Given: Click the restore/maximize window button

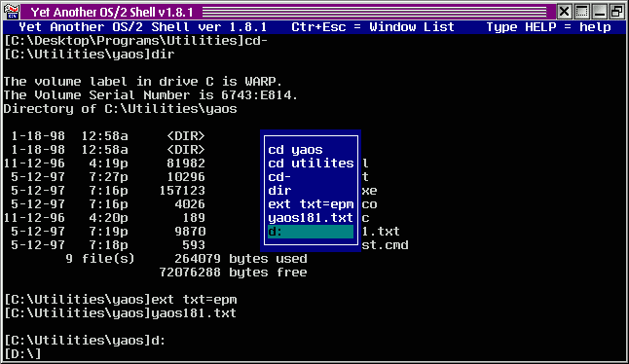Looking at the screenshot, I should pyautogui.click(x=616, y=12).
